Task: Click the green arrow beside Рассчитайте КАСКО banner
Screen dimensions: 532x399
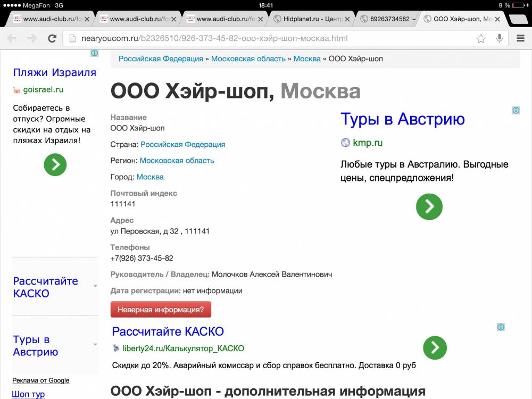Action: click(x=435, y=348)
